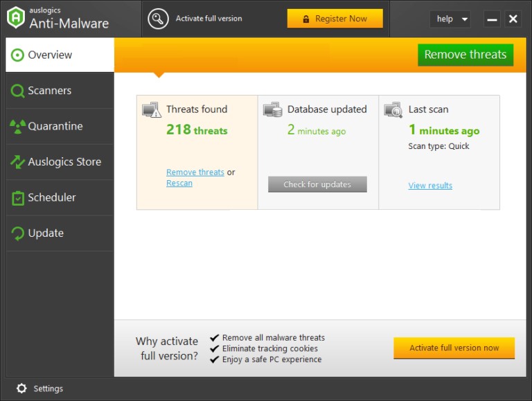
Task: Close the Anti-Malware window
Action: click(513, 19)
